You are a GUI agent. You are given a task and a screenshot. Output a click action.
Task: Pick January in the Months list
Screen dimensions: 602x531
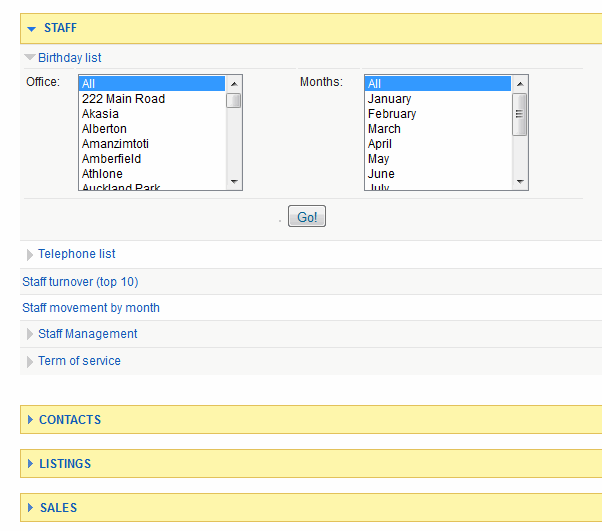click(389, 99)
